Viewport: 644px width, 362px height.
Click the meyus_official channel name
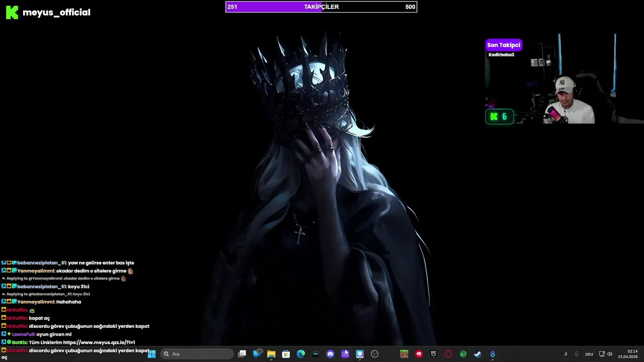click(56, 13)
